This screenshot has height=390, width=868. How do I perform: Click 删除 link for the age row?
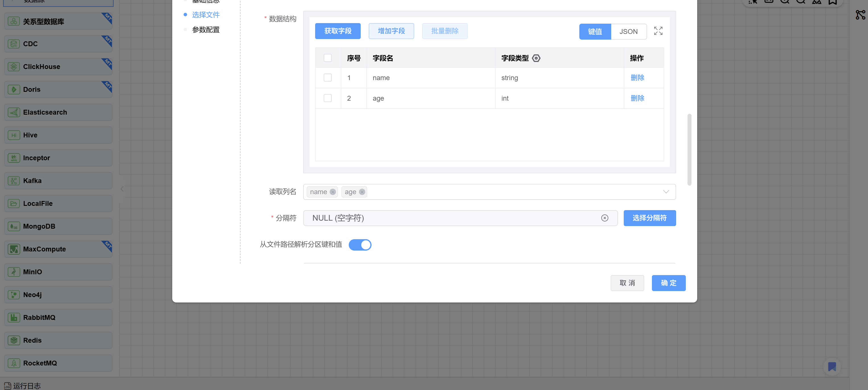tap(637, 98)
